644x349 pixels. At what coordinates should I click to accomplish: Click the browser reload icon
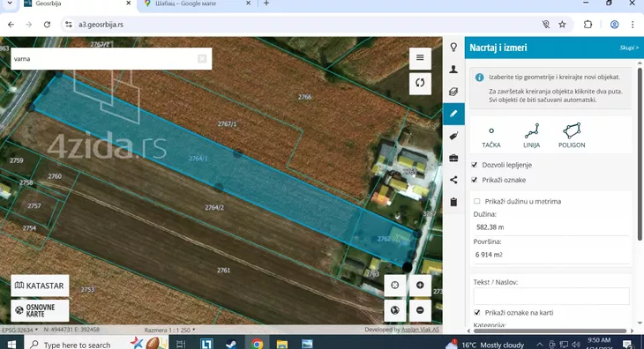pyautogui.click(x=47, y=25)
